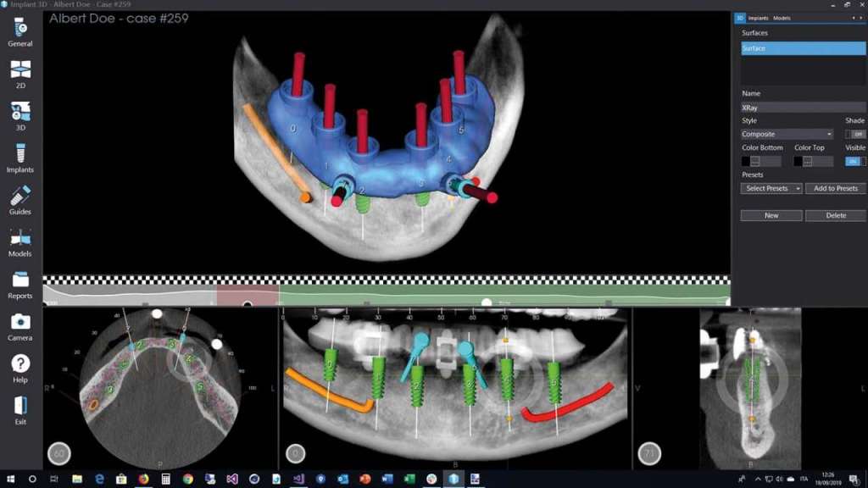Select the Implants tab in the right panel
This screenshot has width=868, height=488.
point(758,19)
